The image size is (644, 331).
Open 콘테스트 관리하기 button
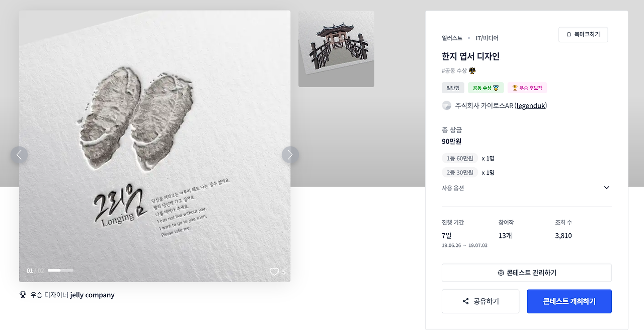527,273
